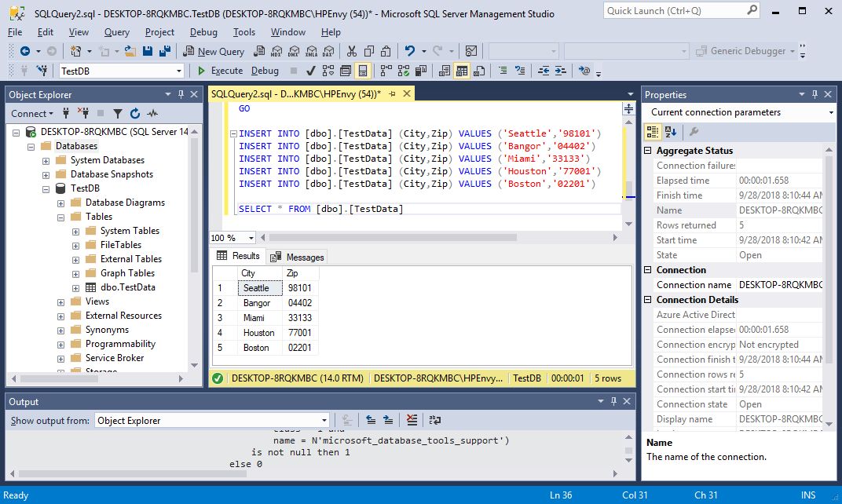Sort properties alphabetically
This screenshot has height=504, width=842.
pos(669,132)
